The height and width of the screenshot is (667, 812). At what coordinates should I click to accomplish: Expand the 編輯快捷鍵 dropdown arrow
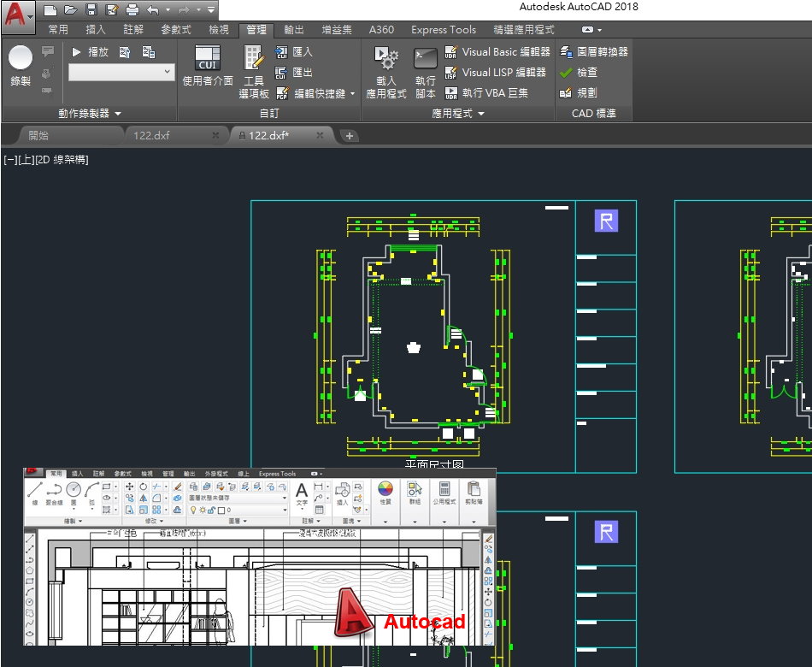point(353,94)
